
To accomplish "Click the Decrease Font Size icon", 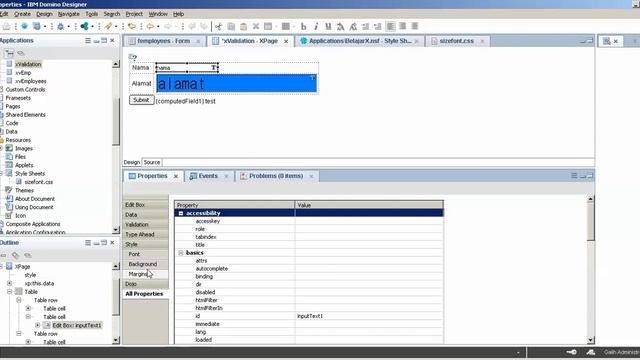I will [353, 27].
